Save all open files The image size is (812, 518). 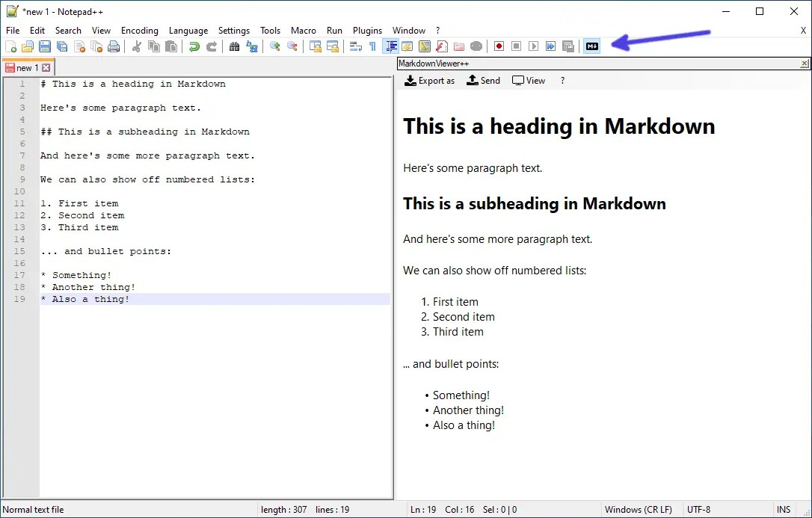pyautogui.click(x=61, y=46)
